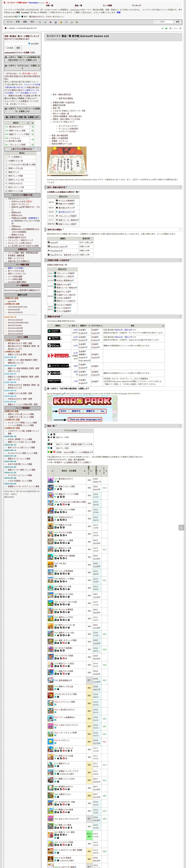Open 一括 link for 101 魔王城ものがたり
Image resolution: width=186 pixels, height=868 pixels.
[32, 127]
